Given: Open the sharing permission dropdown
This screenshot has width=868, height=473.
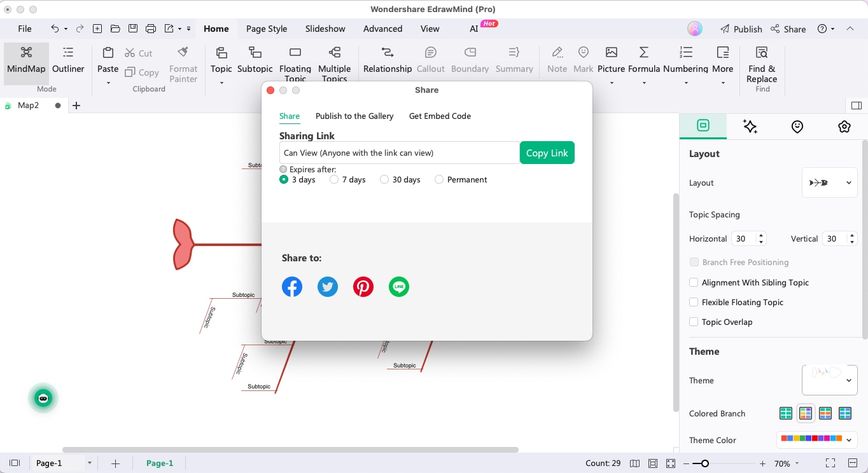Looking at the screenshot, I should (x=399, y=153).
